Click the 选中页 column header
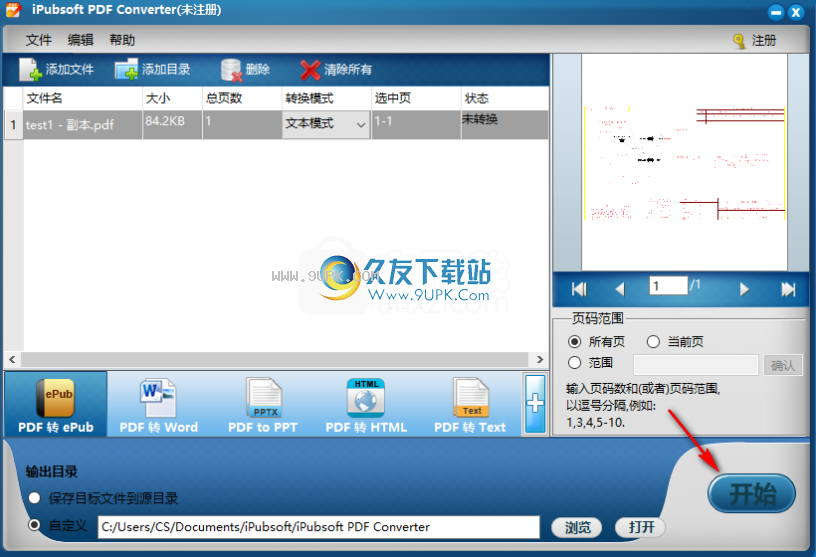816x557 pixels. click(x=416, y=98)
